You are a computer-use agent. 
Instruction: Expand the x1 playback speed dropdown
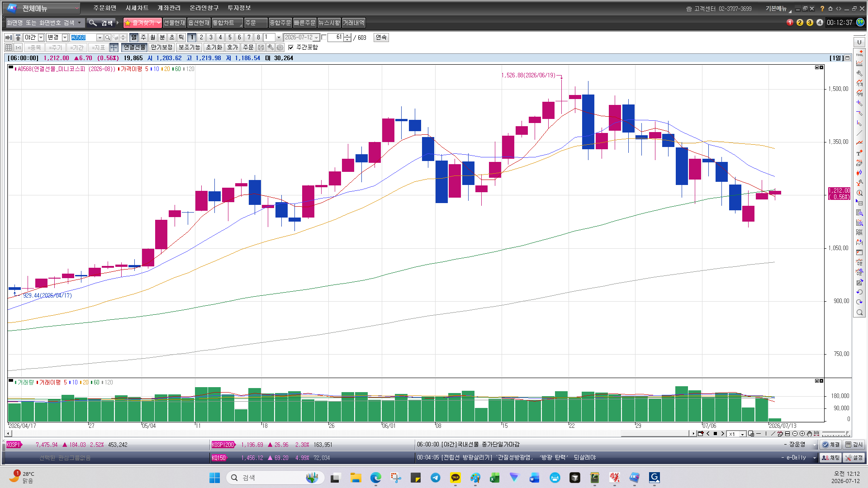[x=742, y=434]
